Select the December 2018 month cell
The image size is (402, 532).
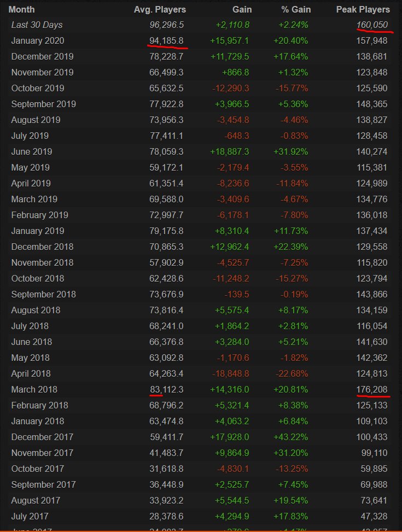coord(42,247)
